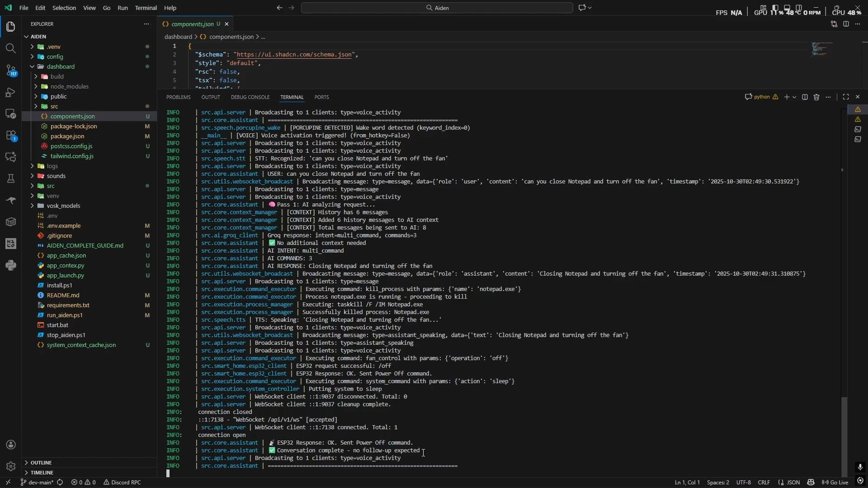This screenshot has width=868, height=488.
Task: Expand the OUTLINE section
Action: pyautogui.click(x=41, y=463)
